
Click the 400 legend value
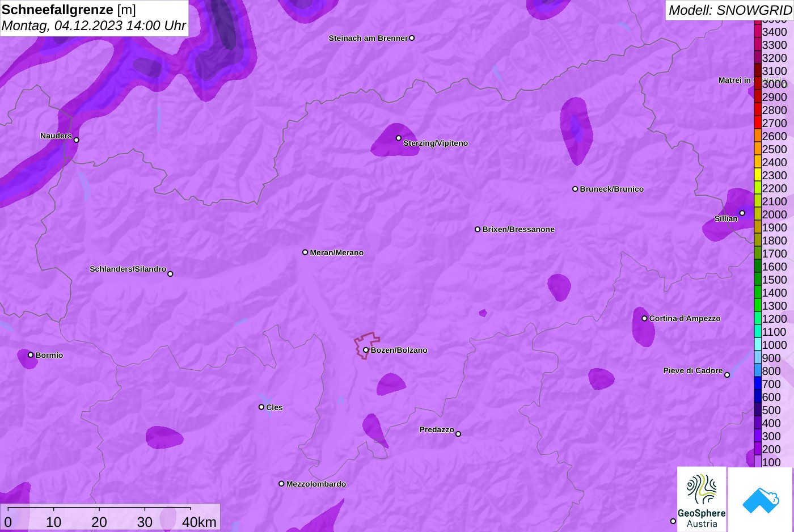pyautogui.click(x=771, y=423)
